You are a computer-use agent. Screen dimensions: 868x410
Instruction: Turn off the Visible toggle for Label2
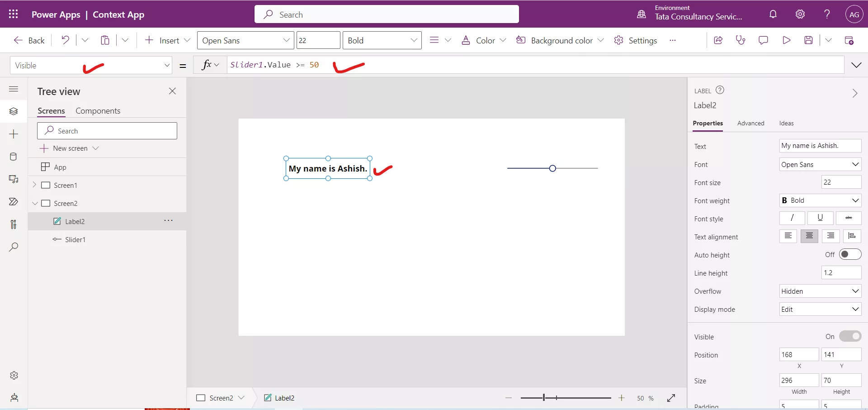(849, 336)
